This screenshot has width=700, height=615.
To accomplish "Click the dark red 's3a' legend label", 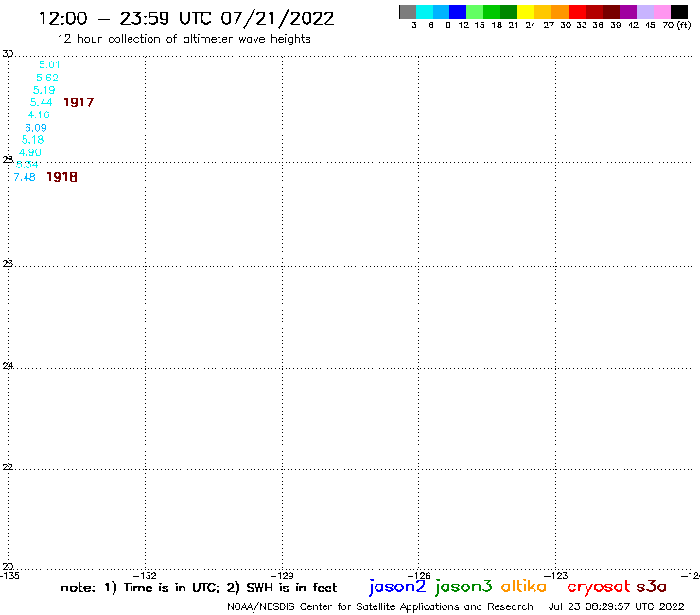I will pyautogui.click(x=651, y=587).
